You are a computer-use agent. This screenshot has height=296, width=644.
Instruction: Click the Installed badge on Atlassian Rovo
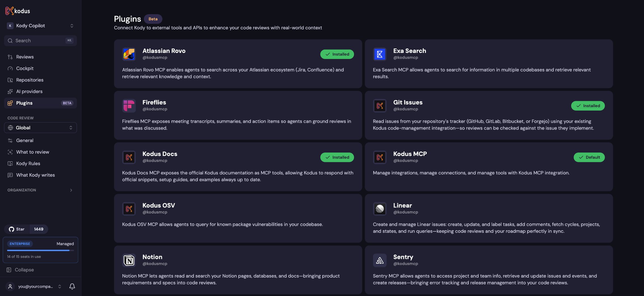pyautogui.click(x=337, y=54)
